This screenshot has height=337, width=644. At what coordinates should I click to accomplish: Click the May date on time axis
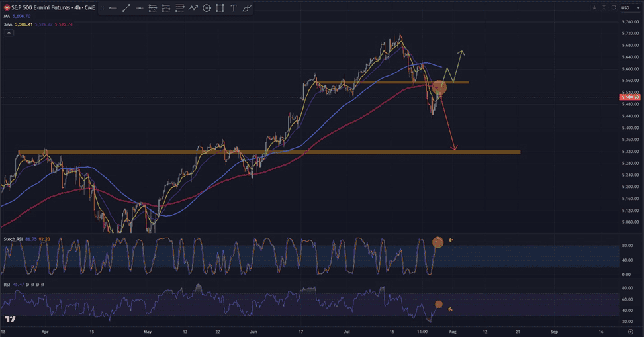[148, 332]
